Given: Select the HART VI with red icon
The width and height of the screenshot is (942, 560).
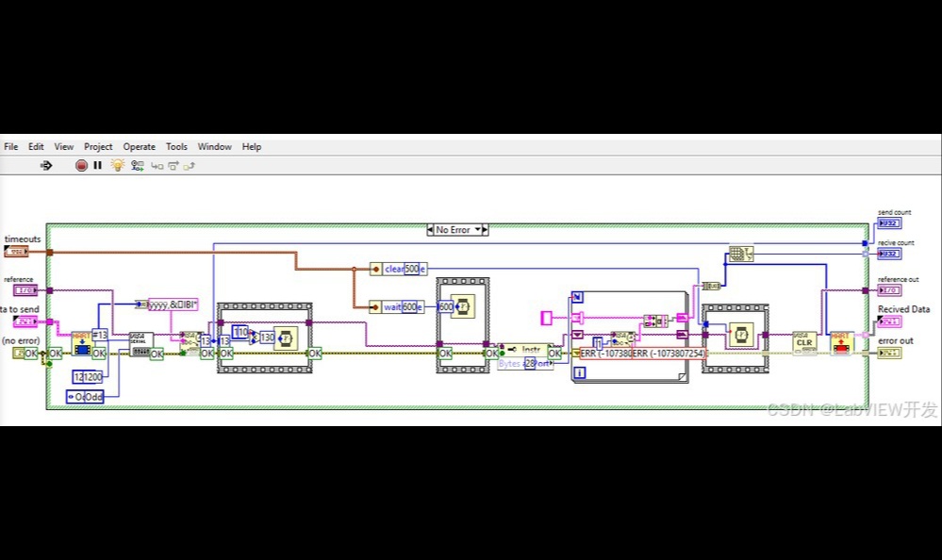Looking at the screenshot, I should [x=841, y=344].
